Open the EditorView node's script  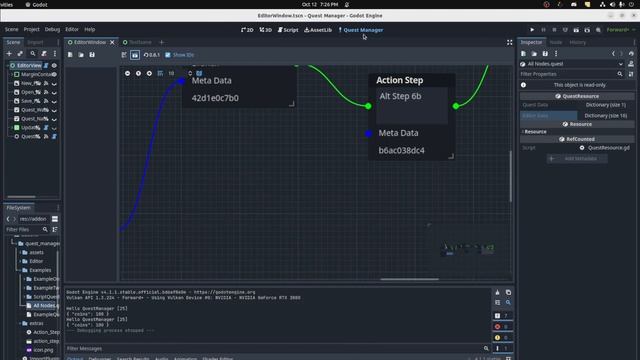click(x=46, y=65)
